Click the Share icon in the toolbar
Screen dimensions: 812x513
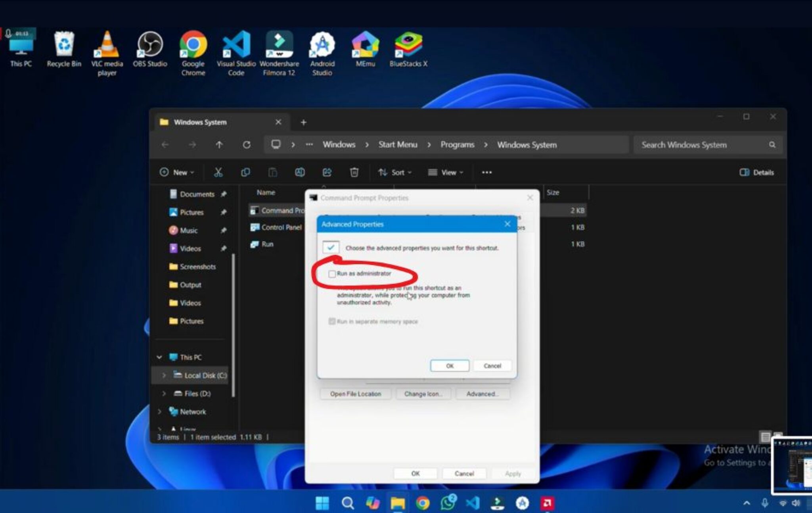pos(327,172)
